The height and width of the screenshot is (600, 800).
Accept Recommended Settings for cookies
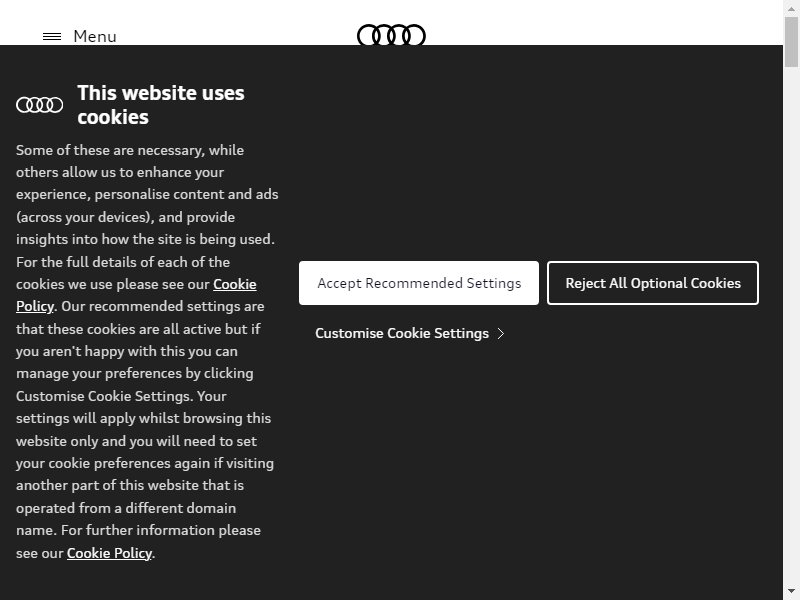419,283
